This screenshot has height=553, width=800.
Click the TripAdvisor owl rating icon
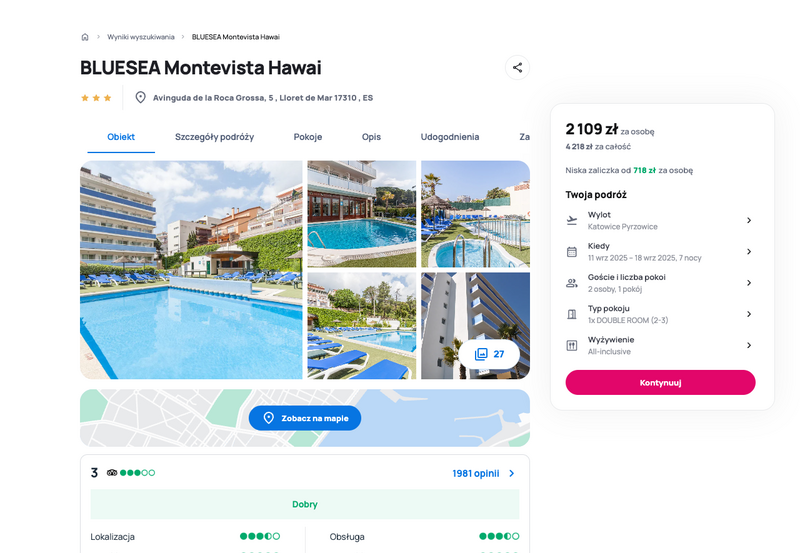pyautogui.click(x=112, y=473)
